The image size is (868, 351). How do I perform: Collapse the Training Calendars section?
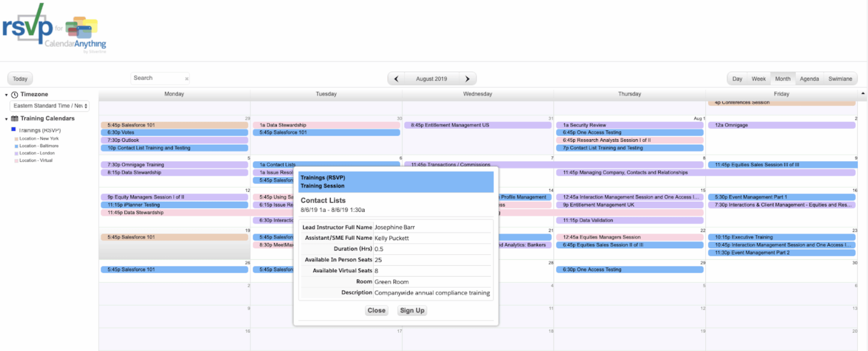click(x=6, y=118)
